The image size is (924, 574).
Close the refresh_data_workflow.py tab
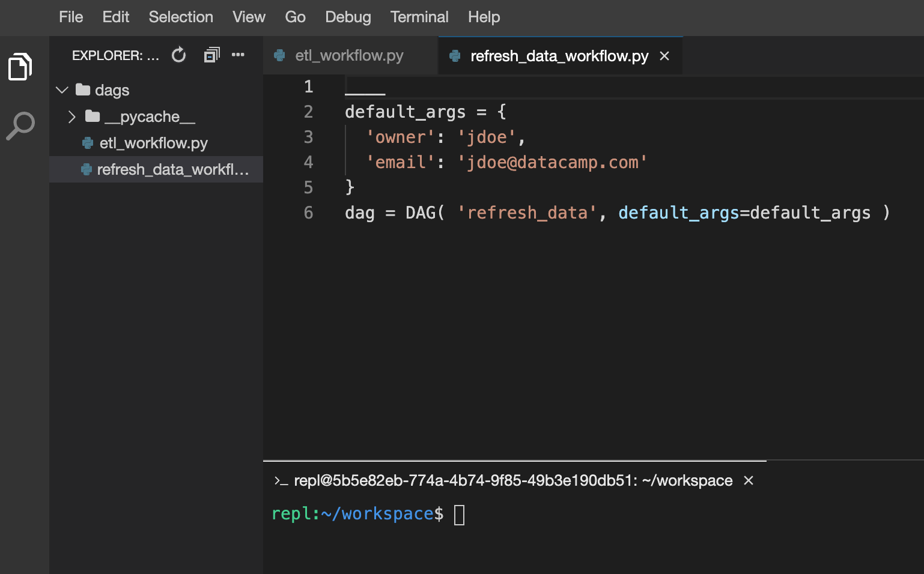click(664, 56)
